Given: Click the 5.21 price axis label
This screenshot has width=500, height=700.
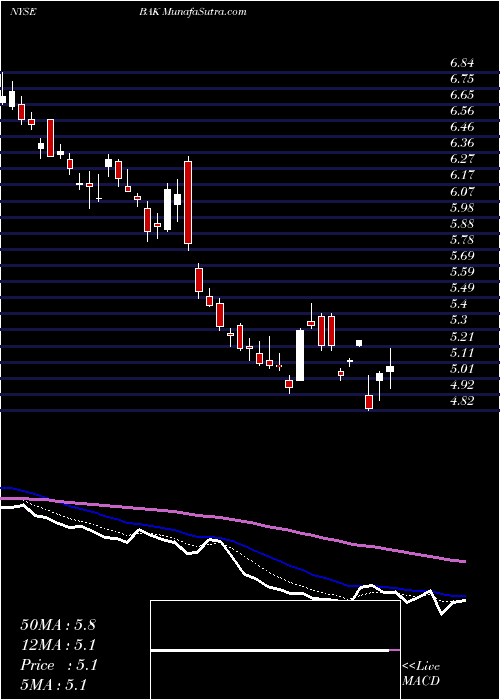Looking at the screenshot, I should pyautogui.click(x=462, y=336).
